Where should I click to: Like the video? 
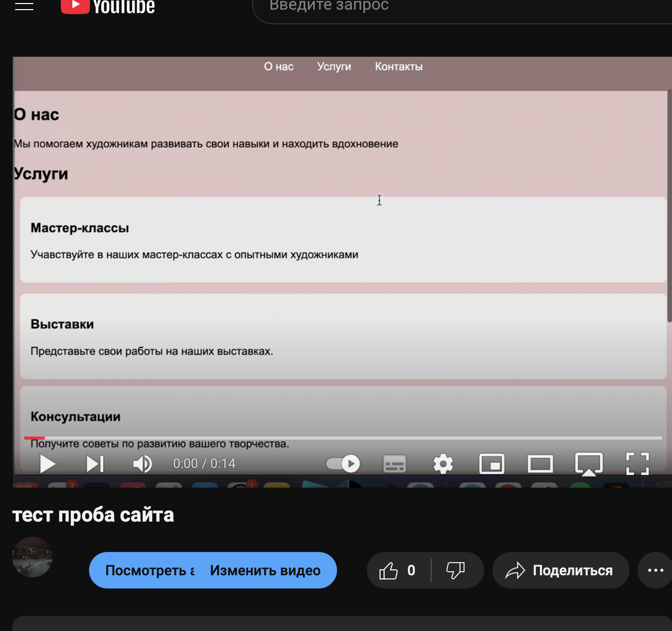click(398, 570)
